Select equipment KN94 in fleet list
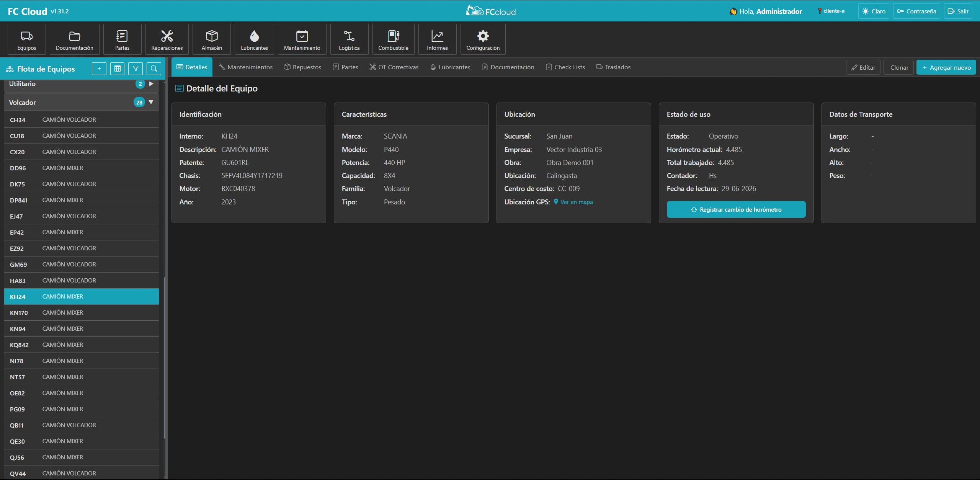This screenshot has width=980, height=480. point(81,329)
